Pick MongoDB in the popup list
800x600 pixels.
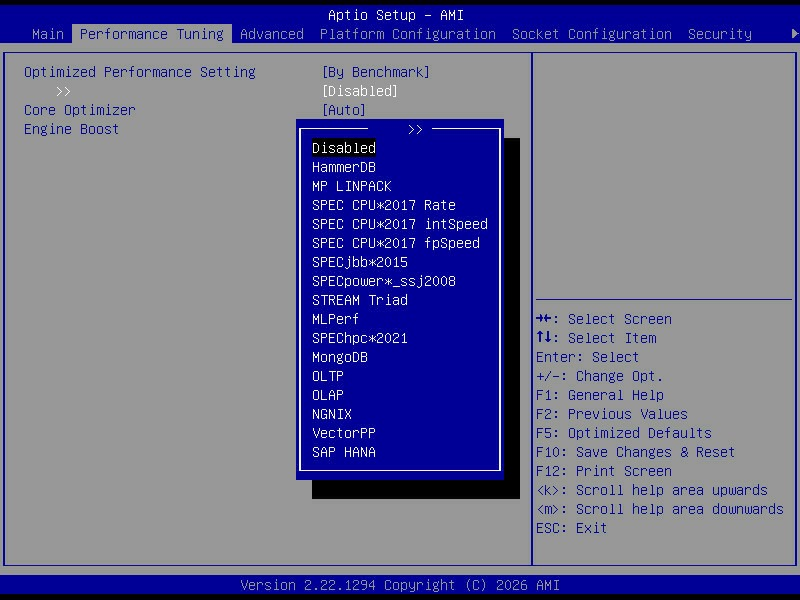point(340,357)
